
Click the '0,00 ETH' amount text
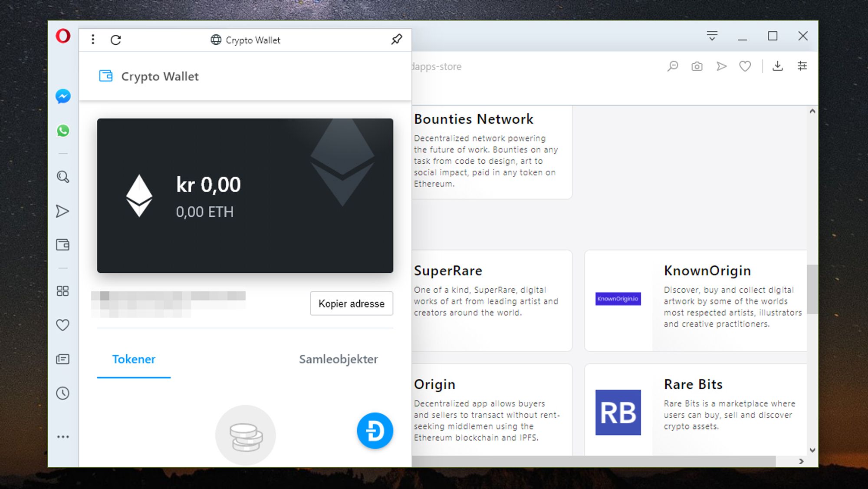[x=205, y=212]
